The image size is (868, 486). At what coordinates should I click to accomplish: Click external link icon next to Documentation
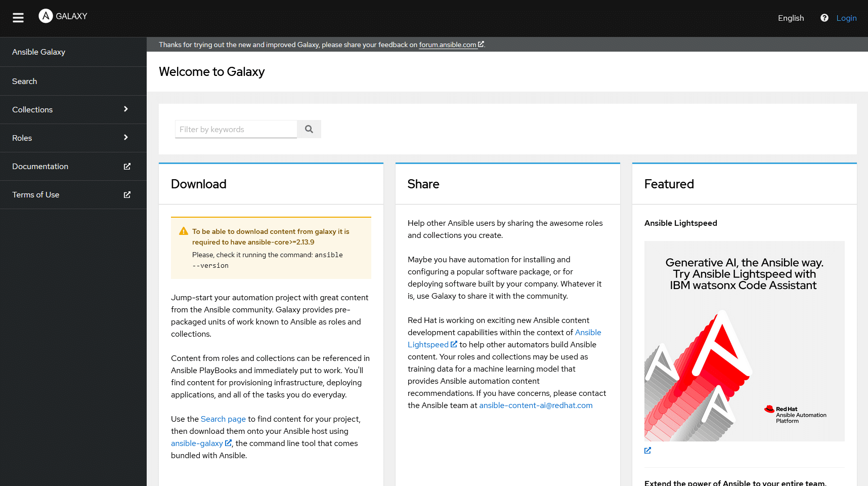127,167
